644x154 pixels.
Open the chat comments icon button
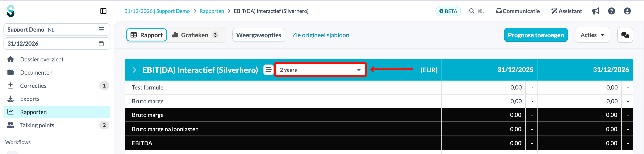625,35
